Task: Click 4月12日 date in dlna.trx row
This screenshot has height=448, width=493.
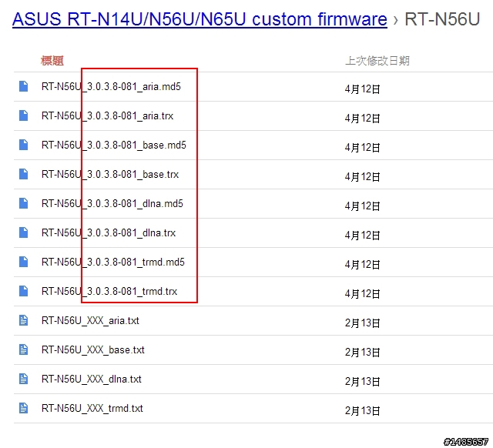Action: [363, 235]
